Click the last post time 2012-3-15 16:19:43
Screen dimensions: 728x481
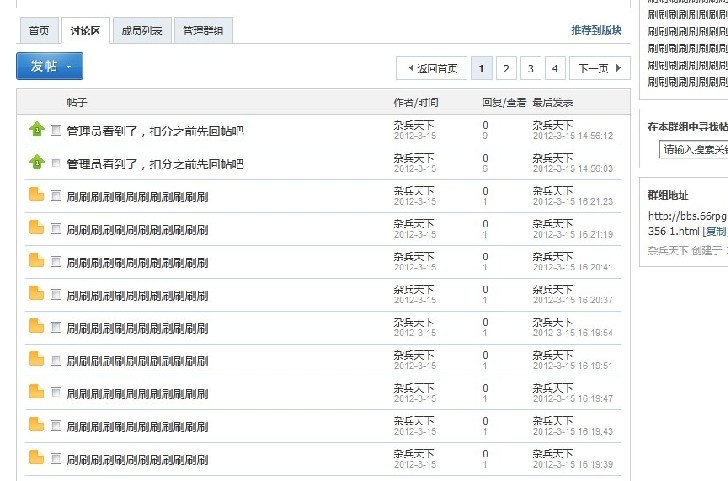click(x=572, y=431)
